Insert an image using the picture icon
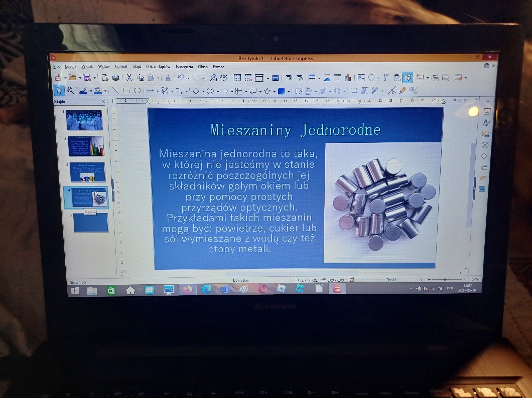 tap(327, 78)
